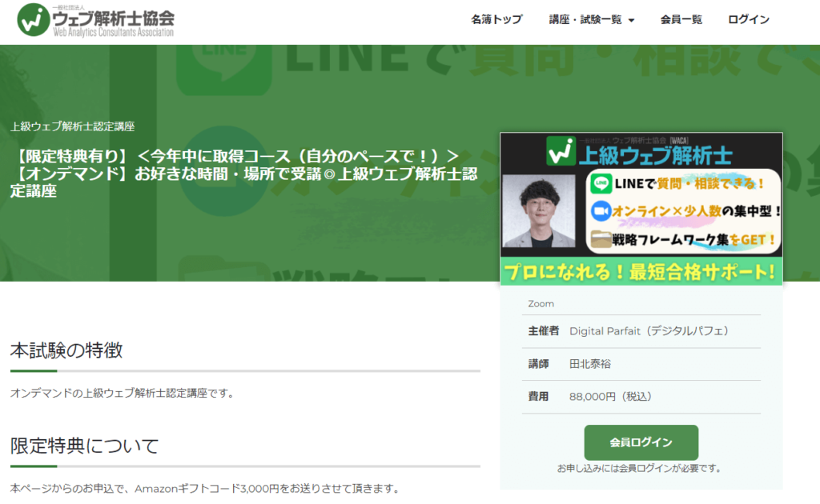Click the 本試験の特徴 heading

[66, 350]
